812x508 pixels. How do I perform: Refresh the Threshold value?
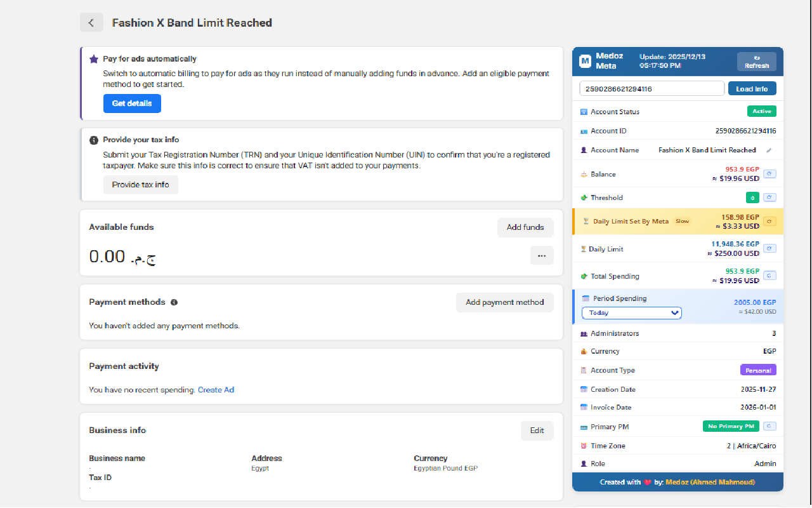pyautogui.click(x=769, y=197)
